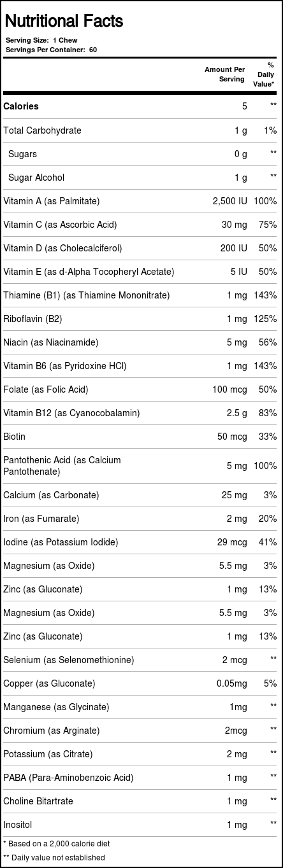
Task: Select the Pantothenic Acid row label
Action: click(x=62, y=466)
